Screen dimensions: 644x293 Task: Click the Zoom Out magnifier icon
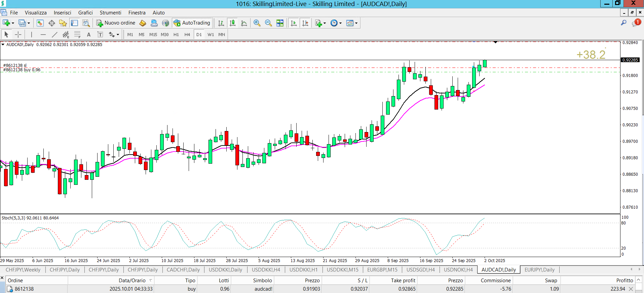(x=268, y=23)
